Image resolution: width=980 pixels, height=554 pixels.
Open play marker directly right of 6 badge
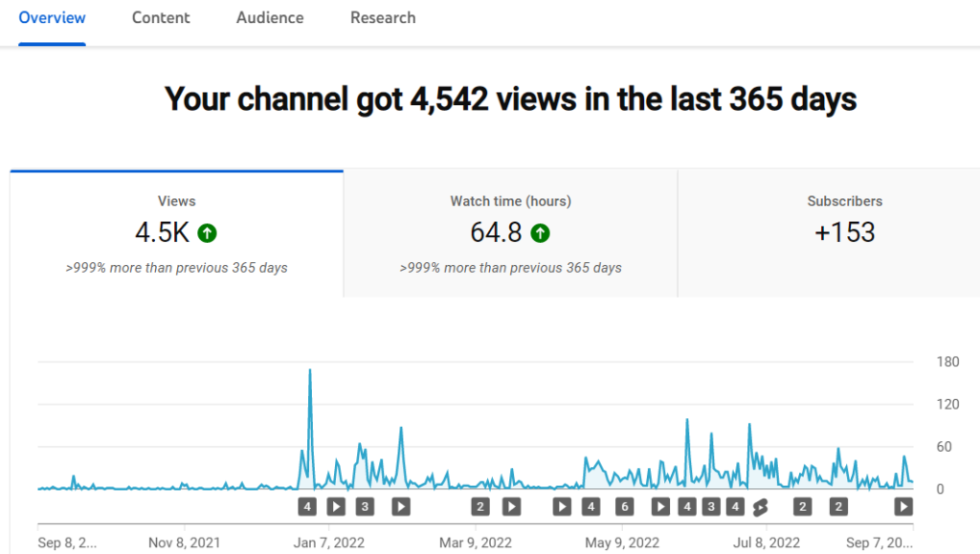[x=660, y=506]
